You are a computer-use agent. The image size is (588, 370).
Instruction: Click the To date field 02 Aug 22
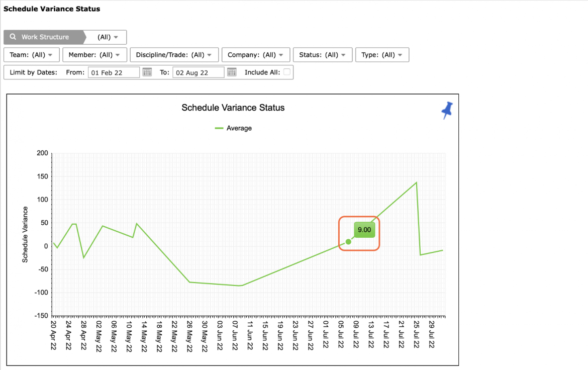point(199,72)
